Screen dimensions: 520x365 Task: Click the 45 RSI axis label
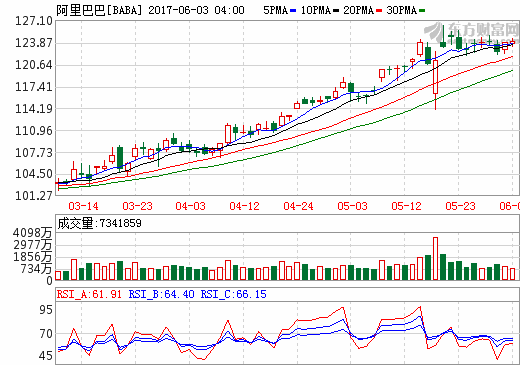pyautogui.click(x=46, y=356)
